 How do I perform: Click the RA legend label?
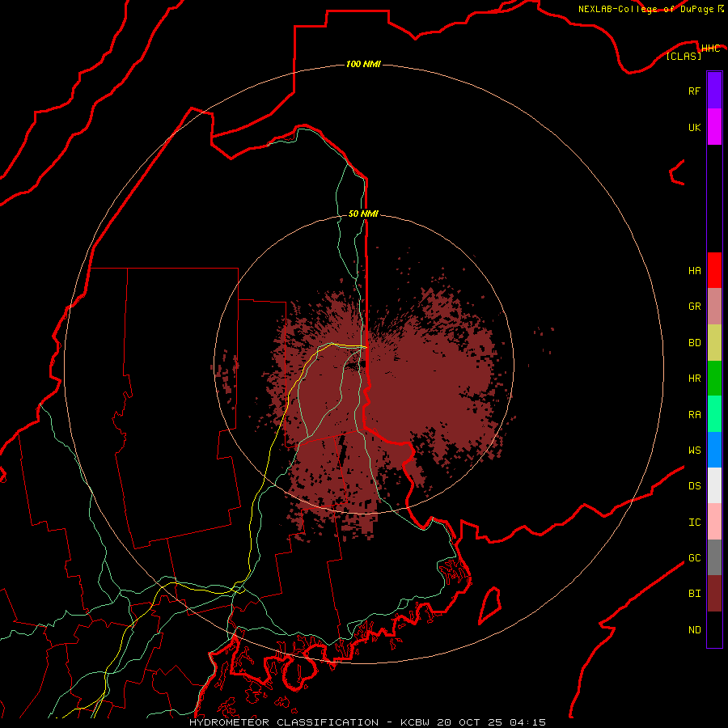tap(694, 415)
